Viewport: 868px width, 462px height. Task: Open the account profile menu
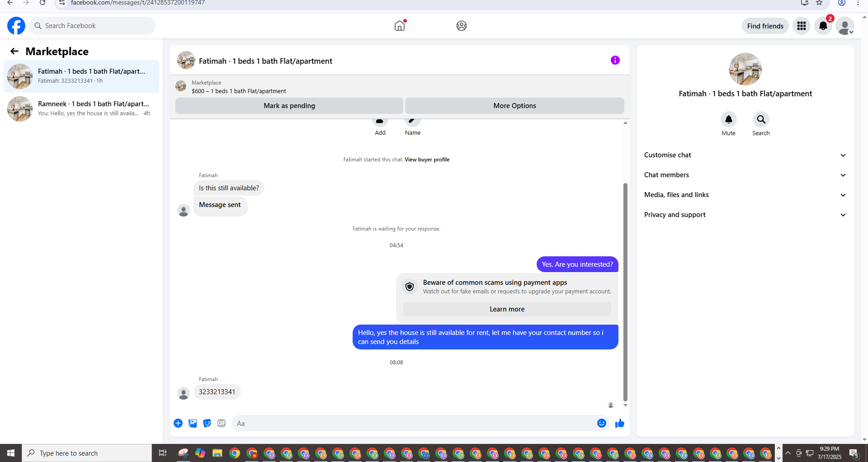845,26
